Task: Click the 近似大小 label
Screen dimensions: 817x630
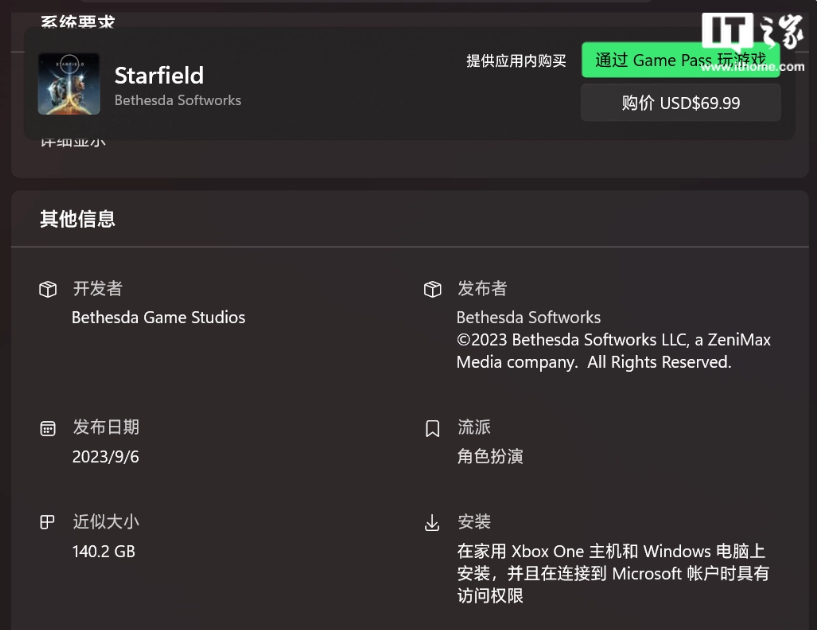Action: coord(106,522)
